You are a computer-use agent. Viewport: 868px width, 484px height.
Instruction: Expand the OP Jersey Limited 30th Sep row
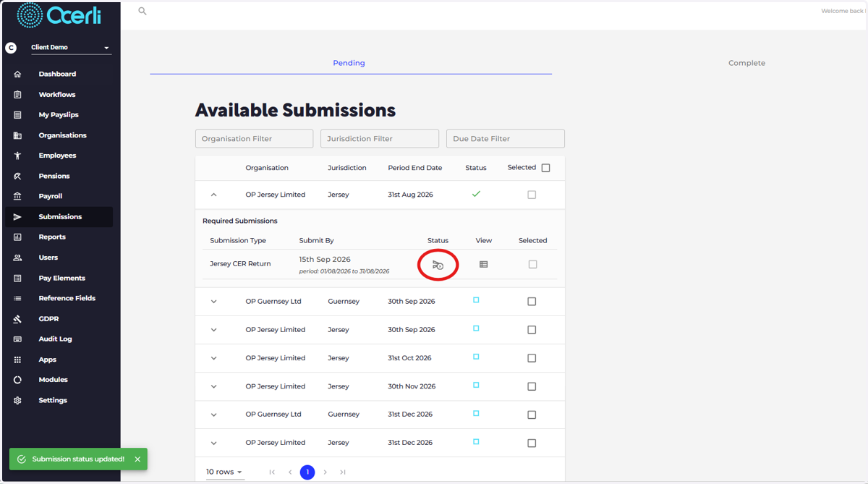tap(213, 330)
